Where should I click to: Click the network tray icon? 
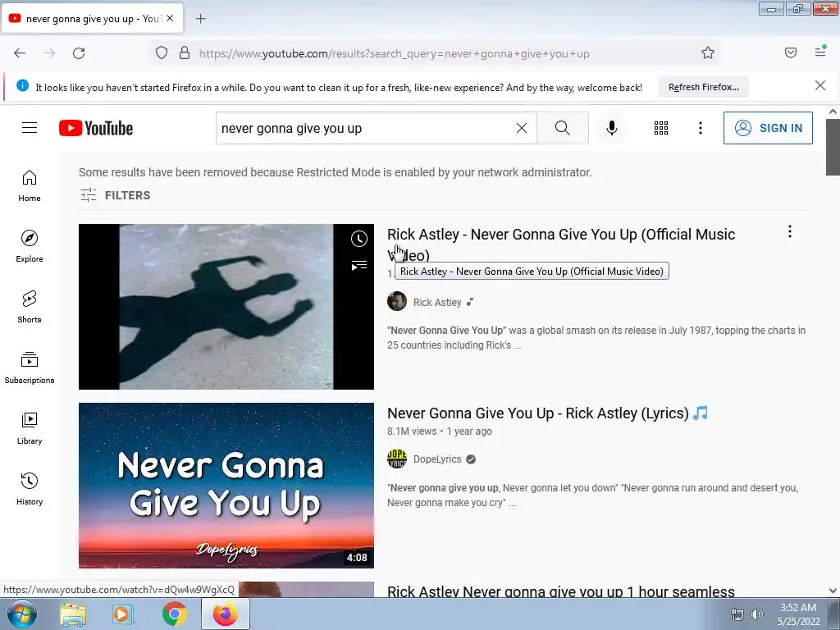click(x=737, y=614)
